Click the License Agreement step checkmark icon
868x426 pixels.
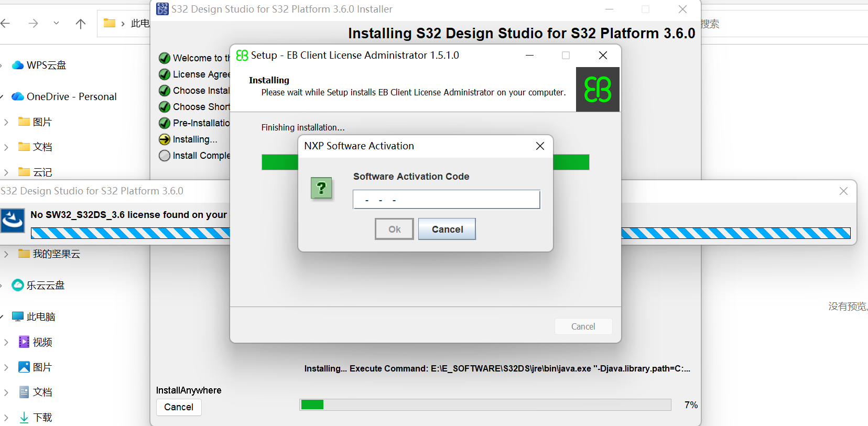[165, 74]
